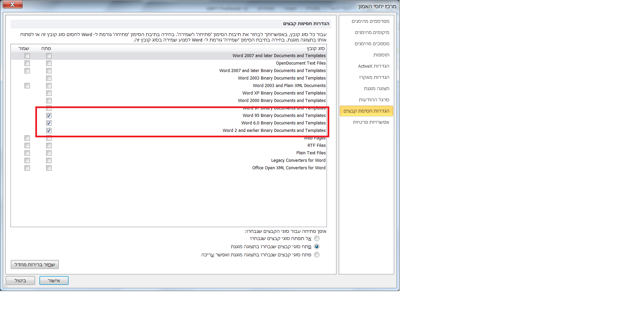The height and width of the screenshot is (325, 644).
Task: Select the 'Legacy Converters for Word' label
Action: [x=298, y=160]
